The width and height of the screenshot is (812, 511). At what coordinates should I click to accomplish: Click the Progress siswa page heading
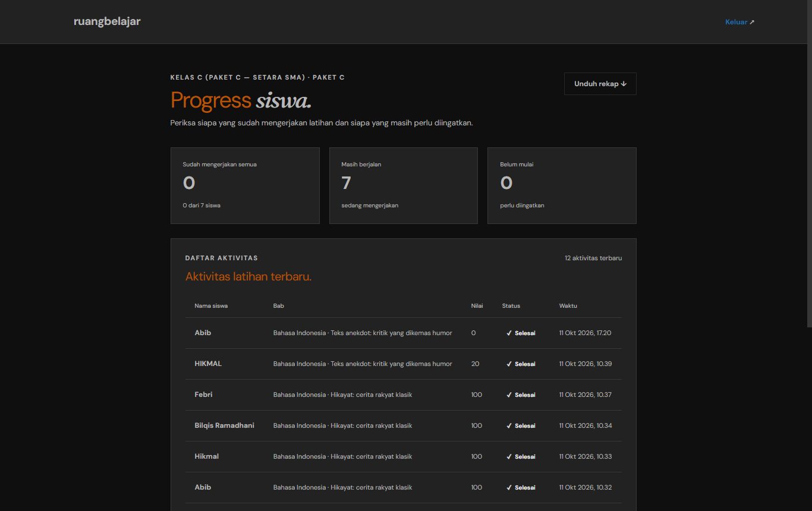(241, 100)
